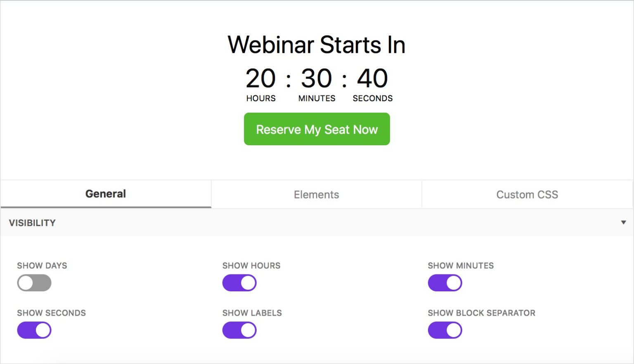This screenshot has height=364, width=634.
Task: Click the SECONDS label text
Action: [372, 98]
